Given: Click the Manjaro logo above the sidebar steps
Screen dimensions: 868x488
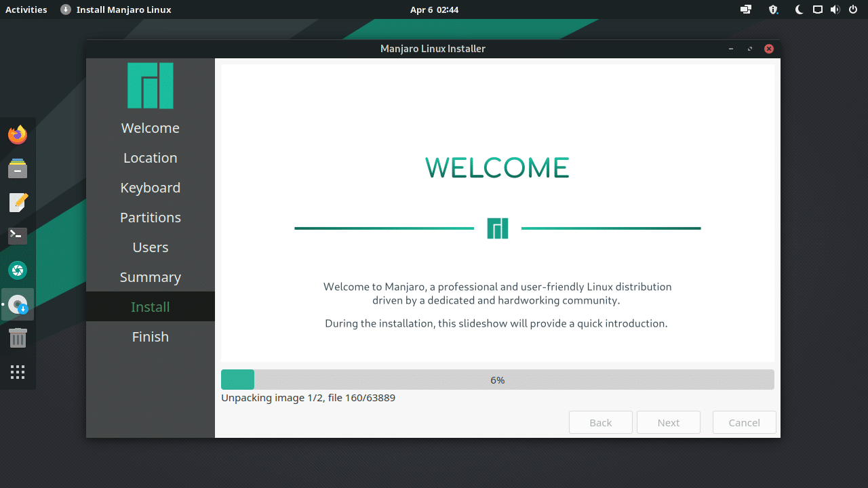Looking at the screenshot, I should [x=150, y=85].
